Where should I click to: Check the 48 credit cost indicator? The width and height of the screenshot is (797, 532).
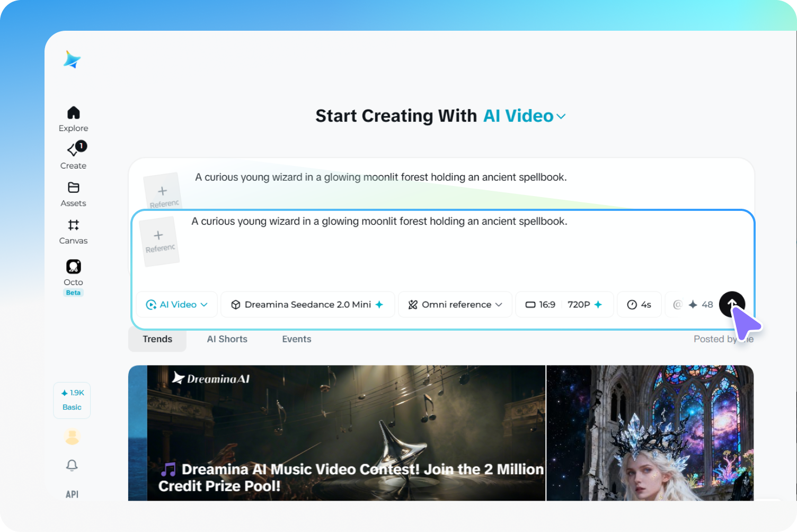[701, 305]
